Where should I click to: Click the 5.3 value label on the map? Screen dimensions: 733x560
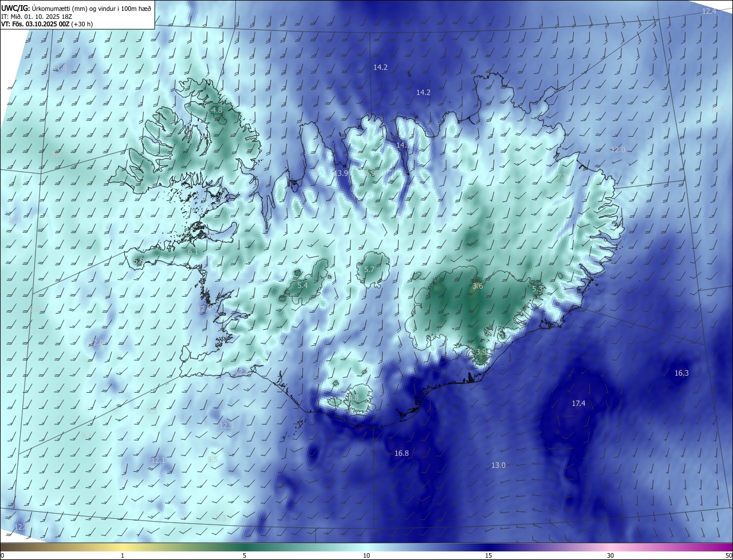click(x=537, y=290)
